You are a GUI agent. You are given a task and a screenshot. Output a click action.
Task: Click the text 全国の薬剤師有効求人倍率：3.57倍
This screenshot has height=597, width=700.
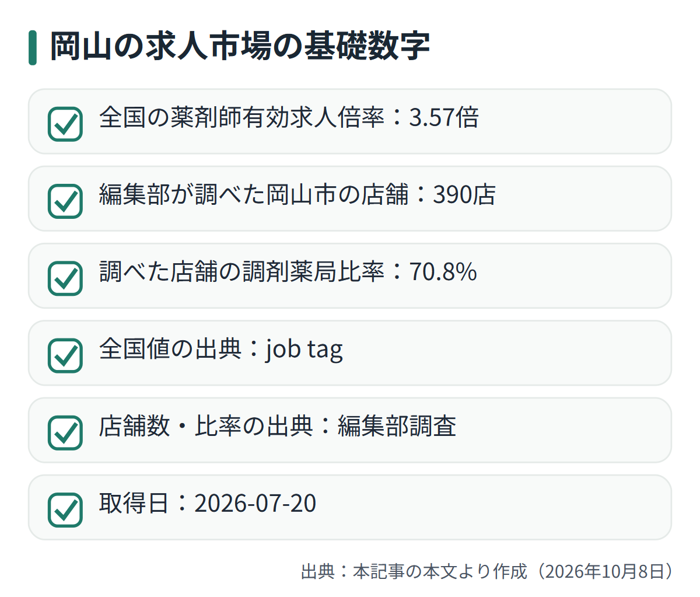[x=289, y=117]
